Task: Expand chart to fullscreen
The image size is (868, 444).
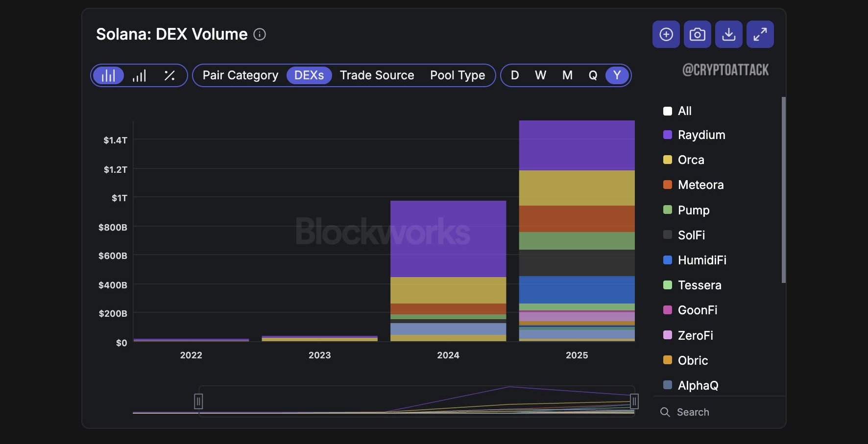Action: point(760,34)
